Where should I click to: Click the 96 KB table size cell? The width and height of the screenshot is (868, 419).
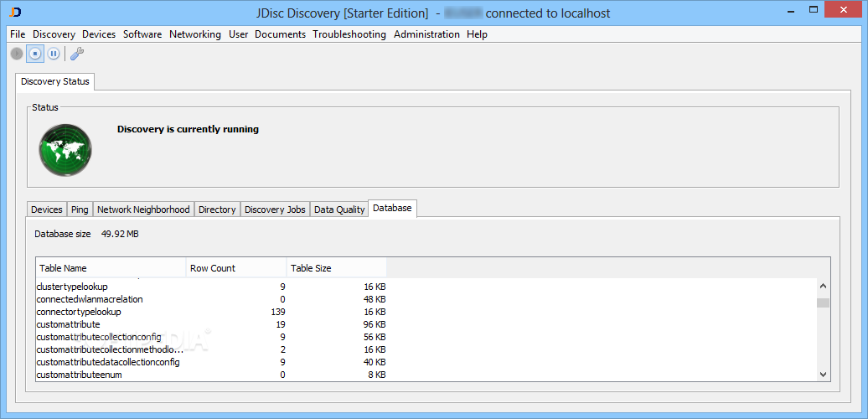click(x=375, y=324)
